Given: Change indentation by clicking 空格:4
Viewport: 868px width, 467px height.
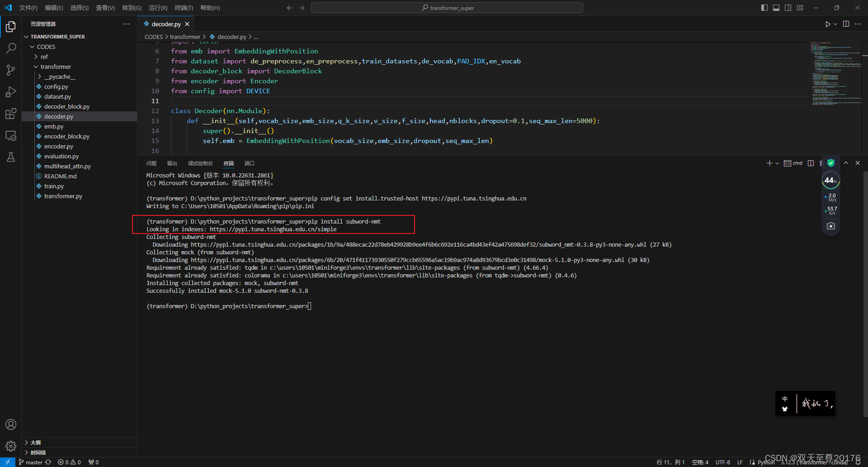Looking at the screenshot, I should (x=700, y=462).
